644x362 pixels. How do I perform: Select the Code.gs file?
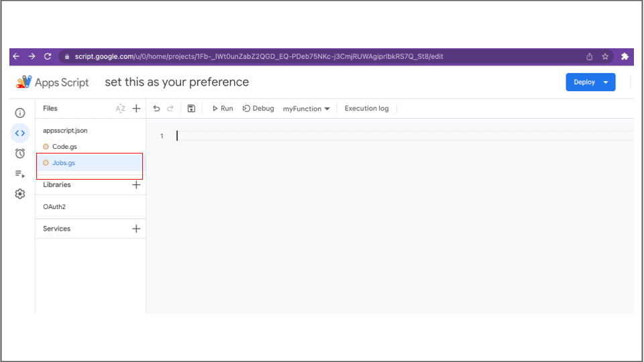coord(65,147)
